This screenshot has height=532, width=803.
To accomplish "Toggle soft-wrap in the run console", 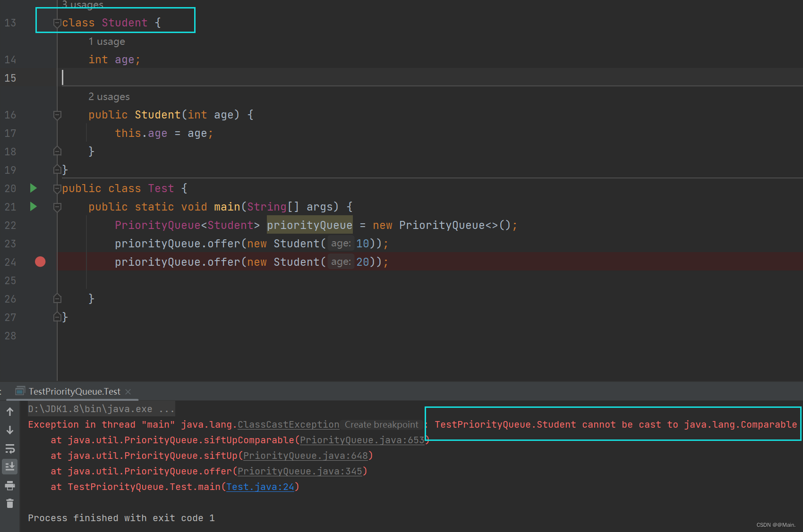I will (10, 448).
